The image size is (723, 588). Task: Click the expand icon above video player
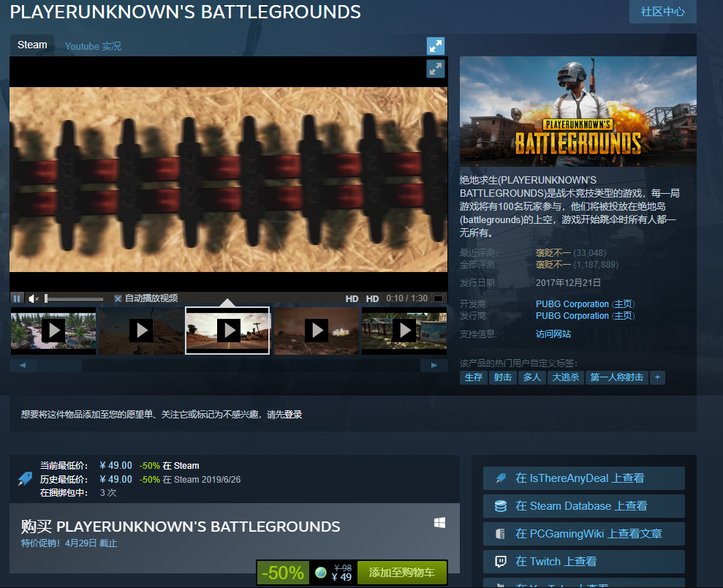tap(436, 46)
